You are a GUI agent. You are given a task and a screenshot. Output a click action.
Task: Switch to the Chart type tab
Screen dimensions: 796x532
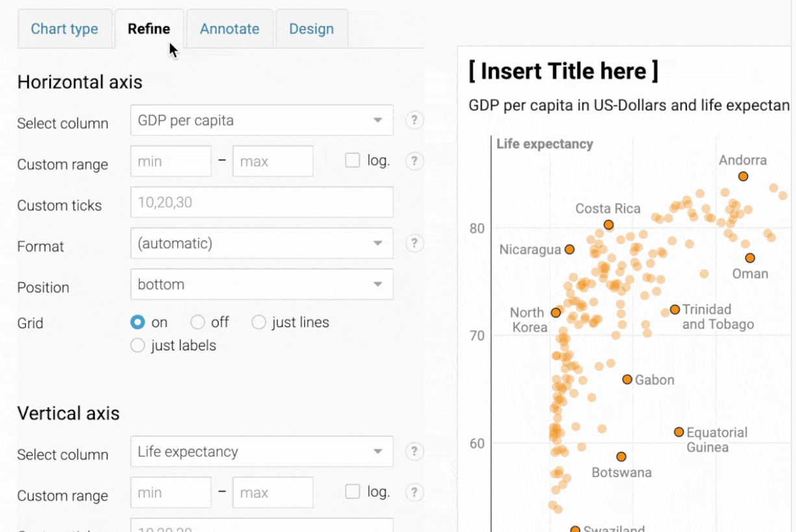point(64,29)
